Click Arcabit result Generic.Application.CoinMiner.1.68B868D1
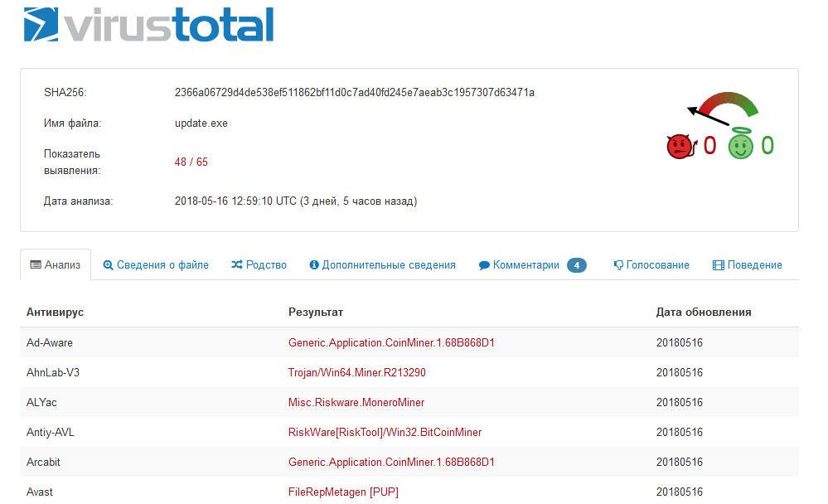 click(x=391, y=463)
